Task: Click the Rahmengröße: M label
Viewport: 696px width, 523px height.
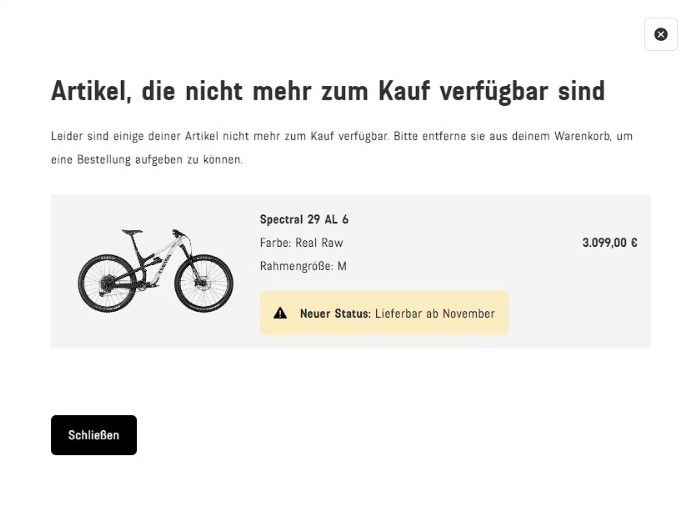Action: [303, 266]
